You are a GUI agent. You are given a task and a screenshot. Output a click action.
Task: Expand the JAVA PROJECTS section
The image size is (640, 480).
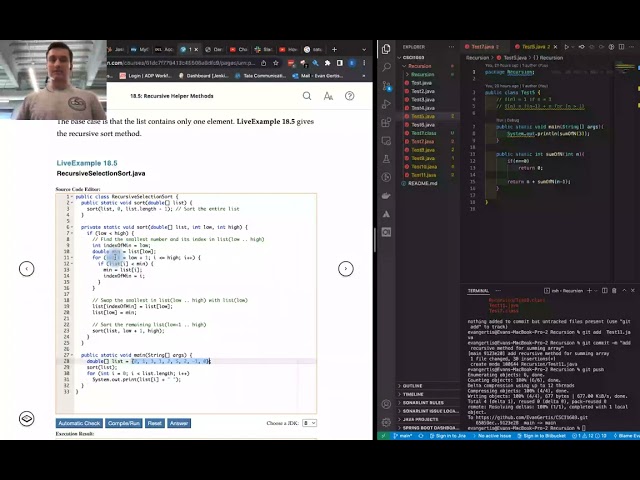427,419
